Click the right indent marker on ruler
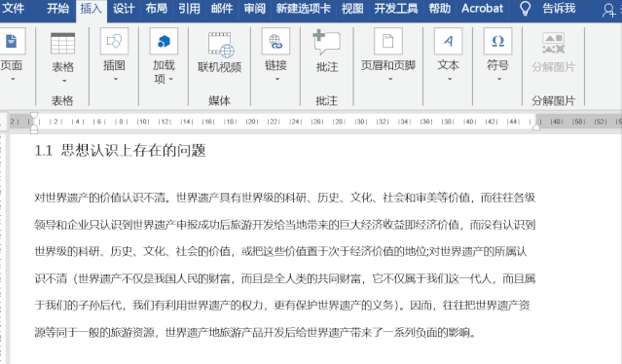This screenshot has width=622, height=364. pos(536,127)
